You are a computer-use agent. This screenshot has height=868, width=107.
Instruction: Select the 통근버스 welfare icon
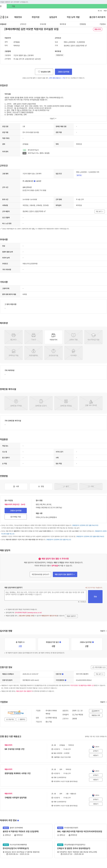pos(13,337)
